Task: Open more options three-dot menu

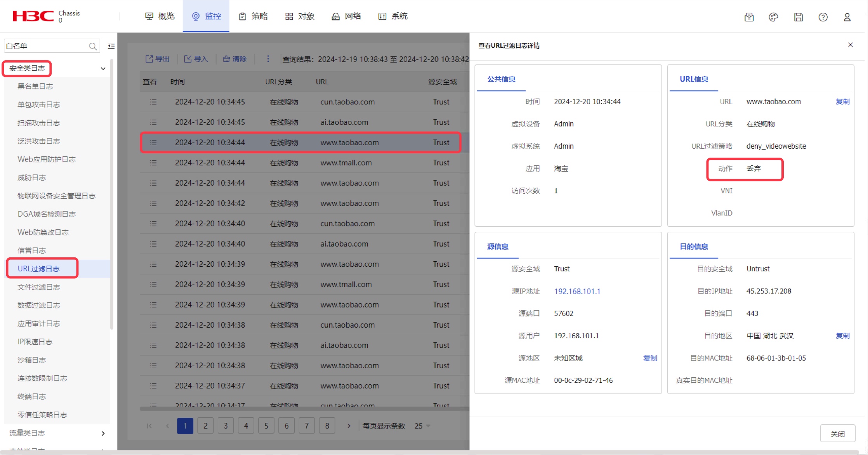Action: pos(268,59)
